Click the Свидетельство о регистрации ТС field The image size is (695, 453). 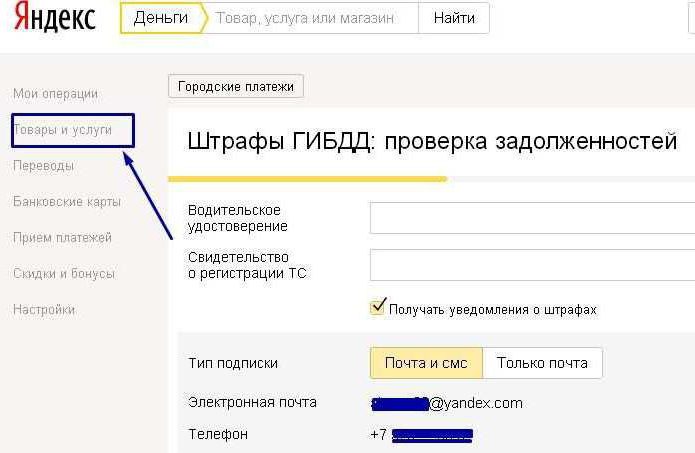pos(531,265)
